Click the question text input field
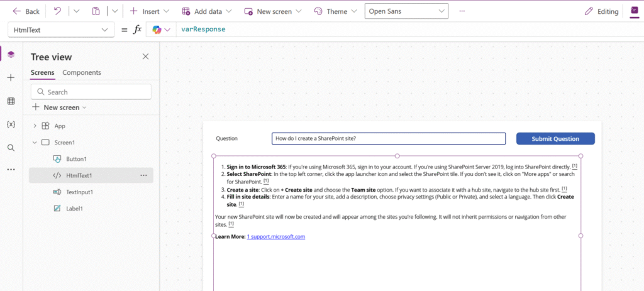Viewport: 644px width, 291px height. pyautogui.click(x=389, y=138)
